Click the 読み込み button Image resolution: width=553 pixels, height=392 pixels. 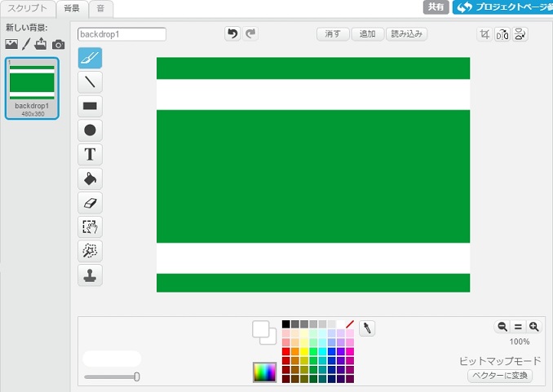407,34
